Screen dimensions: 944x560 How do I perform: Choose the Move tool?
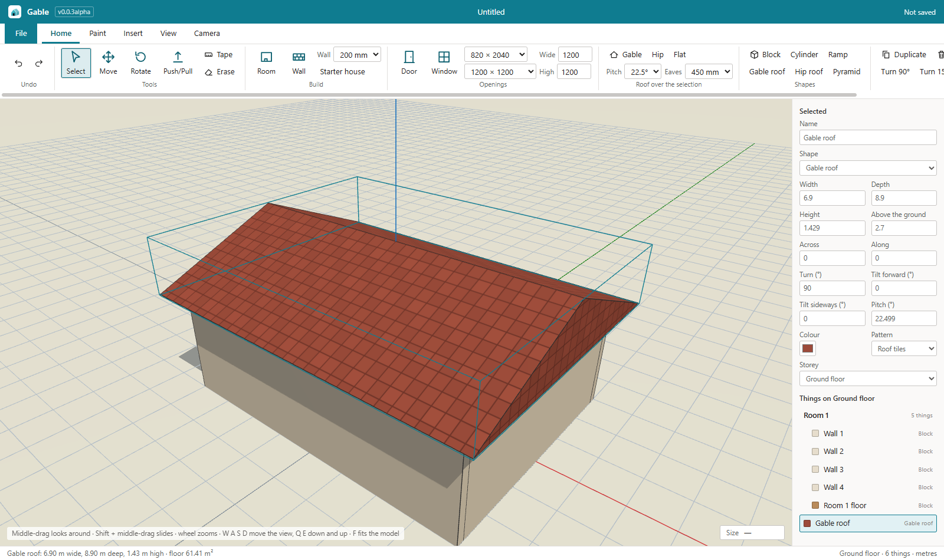click(x=109, y=63)
